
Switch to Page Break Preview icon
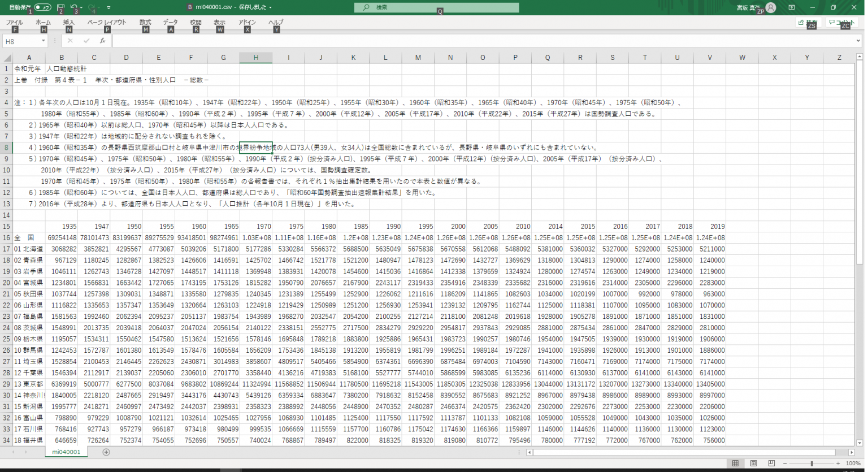[x=771, y=464]
